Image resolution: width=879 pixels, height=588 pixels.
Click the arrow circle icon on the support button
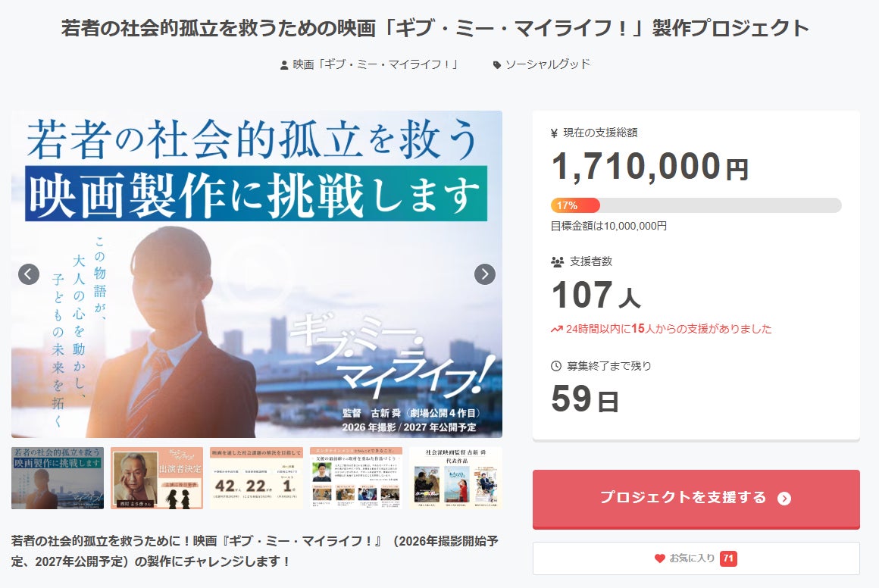(784, 499)
